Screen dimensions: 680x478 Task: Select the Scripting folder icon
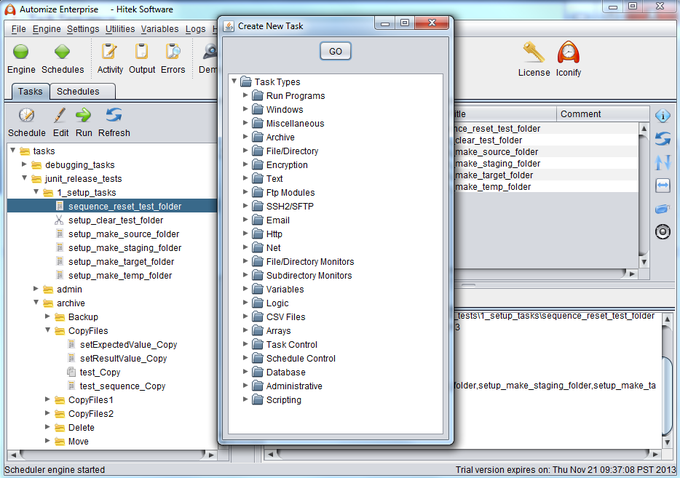[x=258, y=399]
